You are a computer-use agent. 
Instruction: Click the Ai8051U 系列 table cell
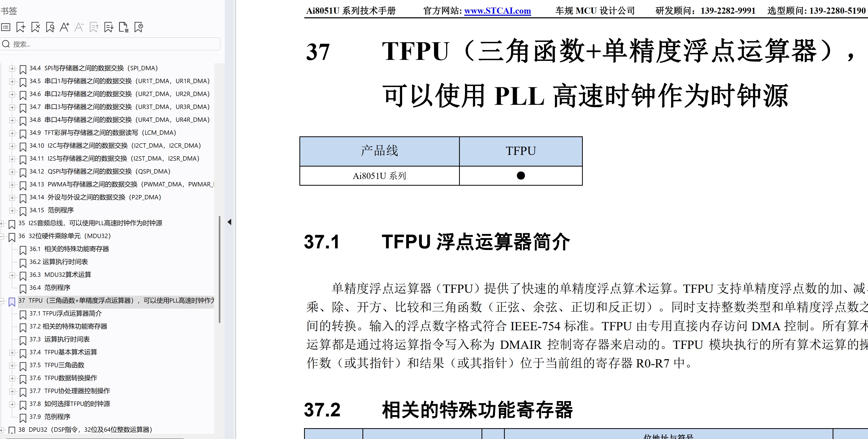pyautogui.click(x=379, y=176)
